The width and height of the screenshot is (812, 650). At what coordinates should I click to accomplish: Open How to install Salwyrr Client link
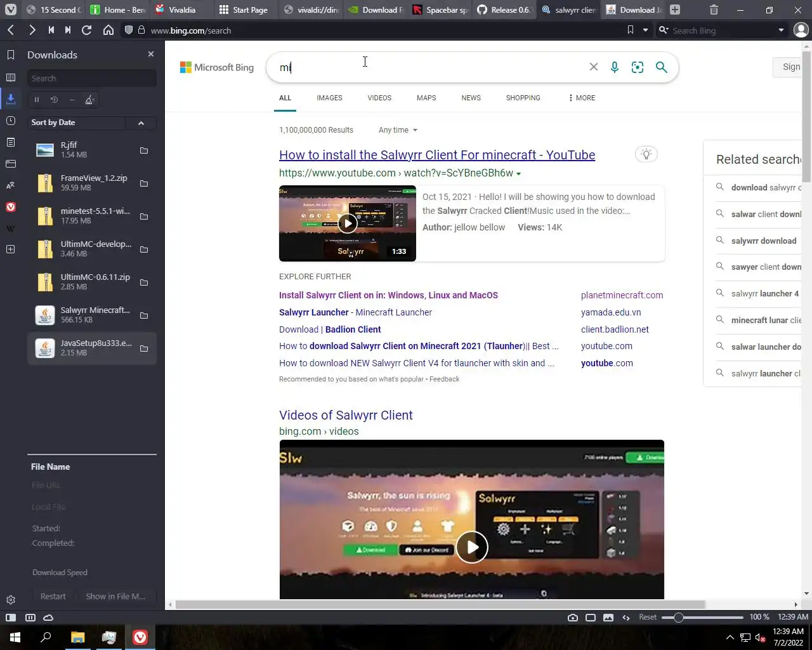click(x=437, y=155)
